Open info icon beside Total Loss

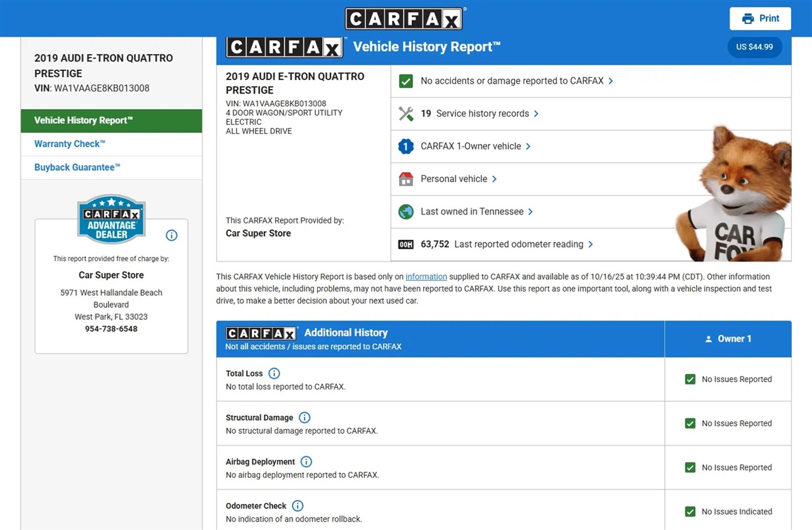tap(274, 373)
